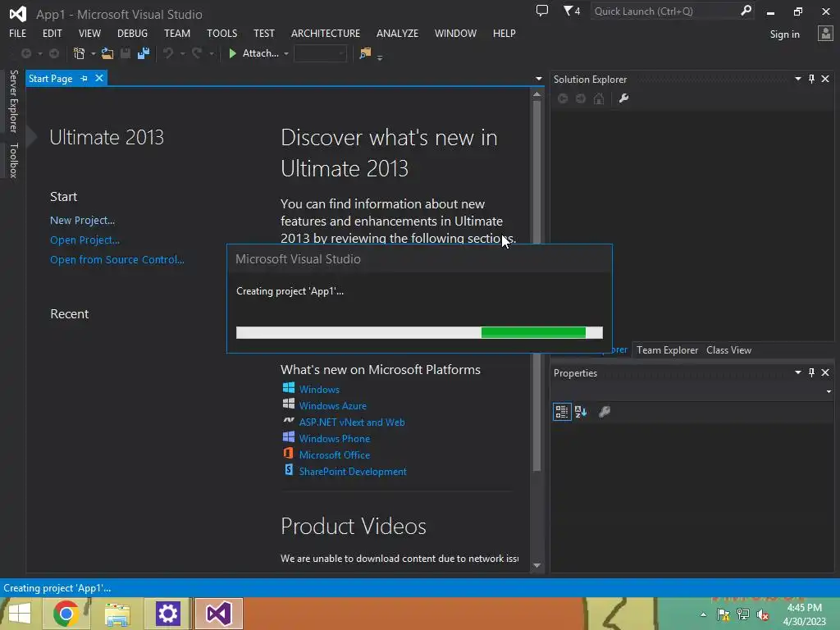The image size is (840, 630).
Task: Switch to Team Explorer tab
Action: [667, 349]
